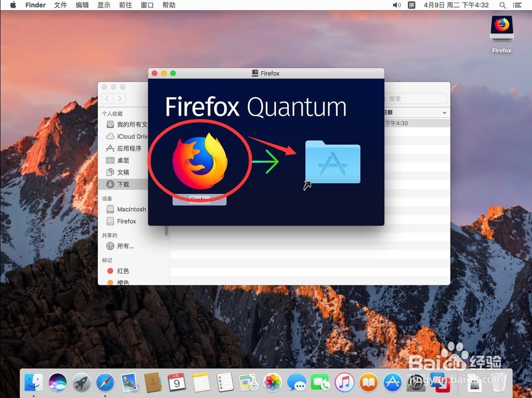
Task: Open Contacts from the Dock
Action: coord(153,383)
